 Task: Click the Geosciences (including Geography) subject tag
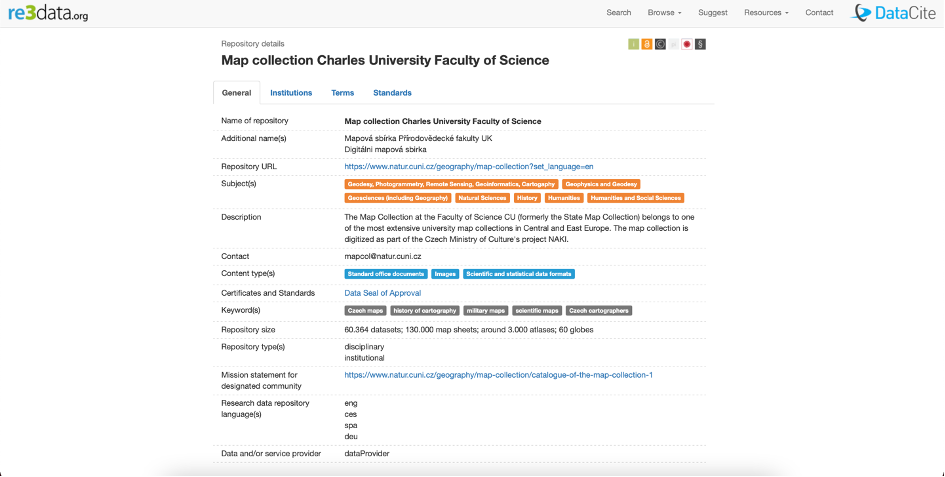398,198
